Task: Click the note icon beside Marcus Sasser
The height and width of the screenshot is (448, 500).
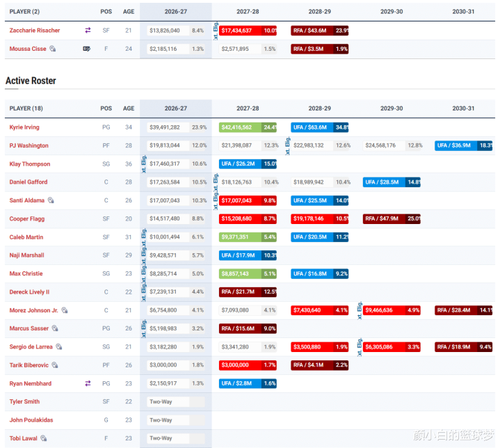Action: click(x=55, y=328)
